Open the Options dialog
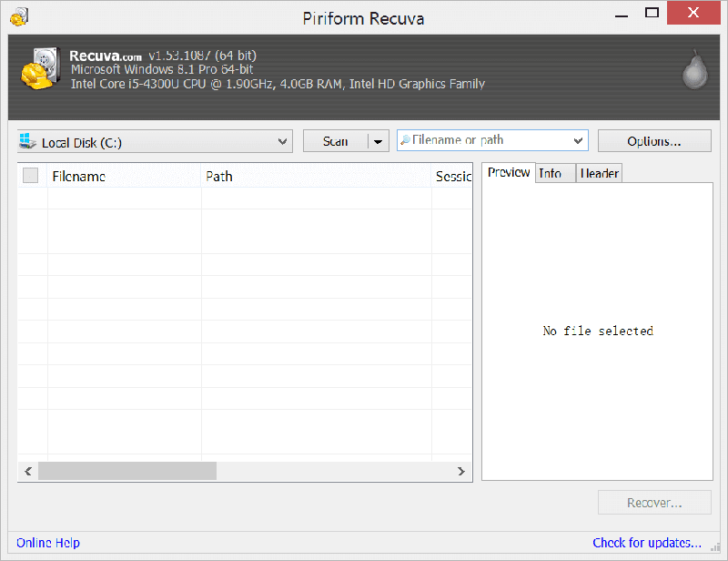The width and height of the screenshot is (728, 561). click(654, 141)
